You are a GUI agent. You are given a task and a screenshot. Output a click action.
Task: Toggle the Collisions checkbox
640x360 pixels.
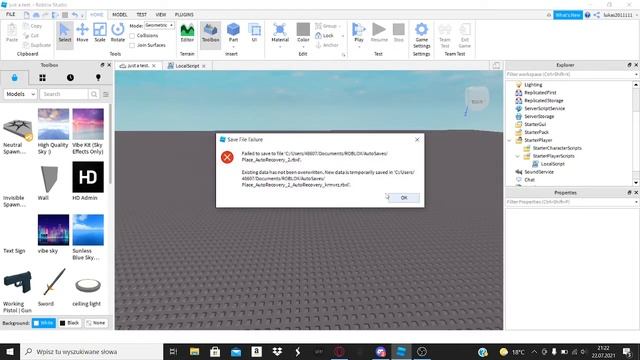tap(132, 36)
